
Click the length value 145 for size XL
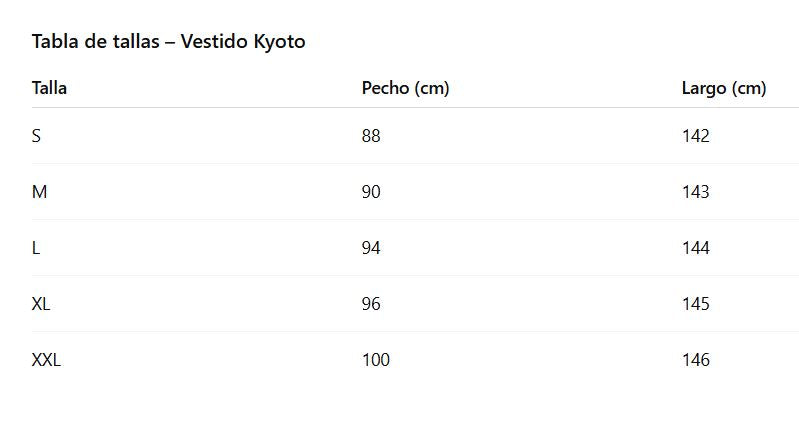tap(695, 304)
